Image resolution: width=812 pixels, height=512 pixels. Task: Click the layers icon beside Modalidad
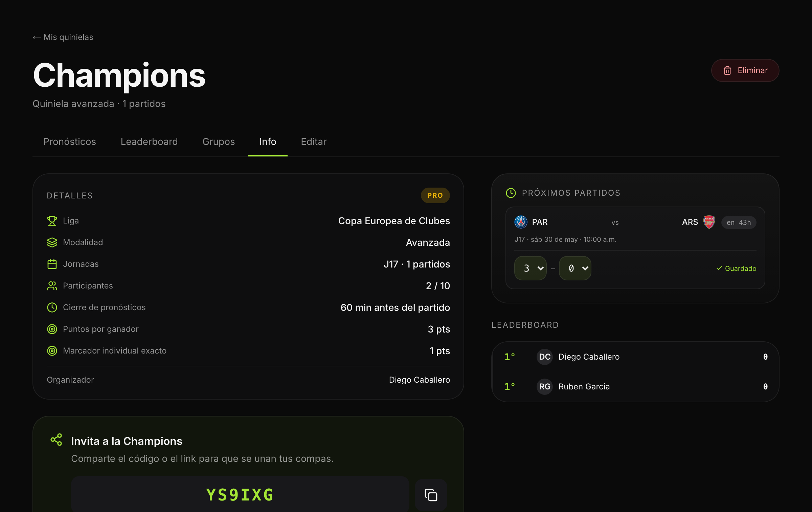(52, 242)
